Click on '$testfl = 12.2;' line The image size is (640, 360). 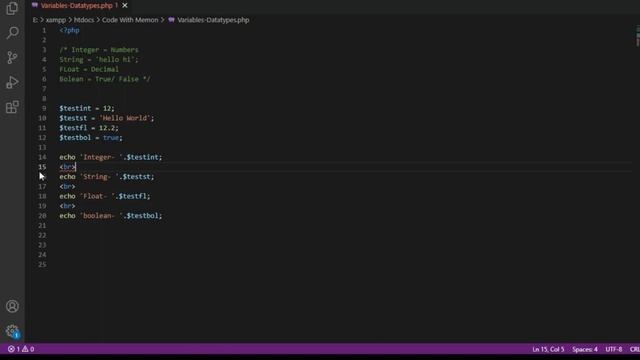click(x=89, y=128)
